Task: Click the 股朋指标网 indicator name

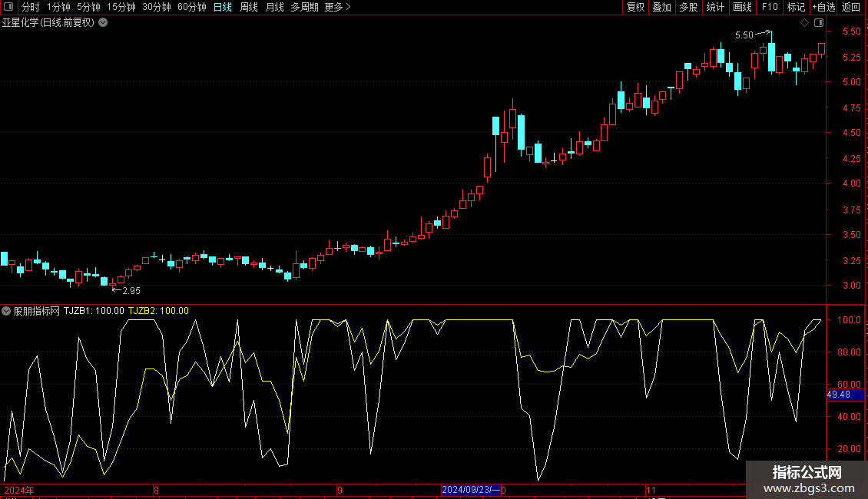Action: 37,311
